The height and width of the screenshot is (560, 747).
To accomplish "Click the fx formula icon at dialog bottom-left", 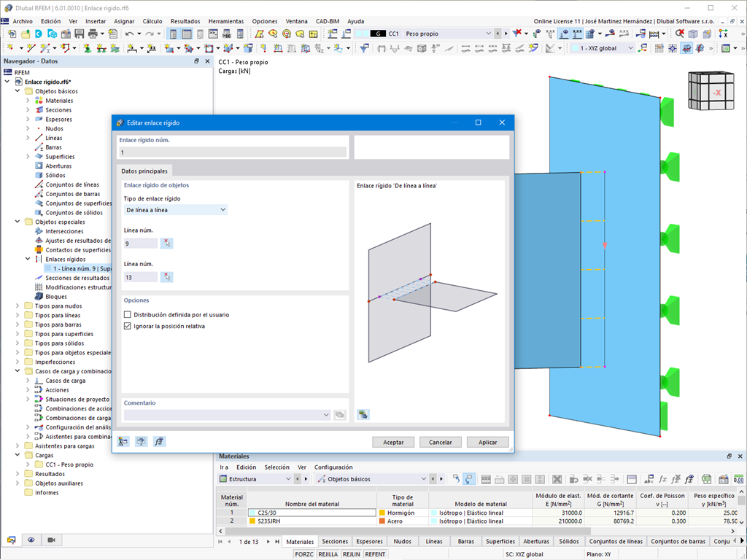I will click(158, 441).
